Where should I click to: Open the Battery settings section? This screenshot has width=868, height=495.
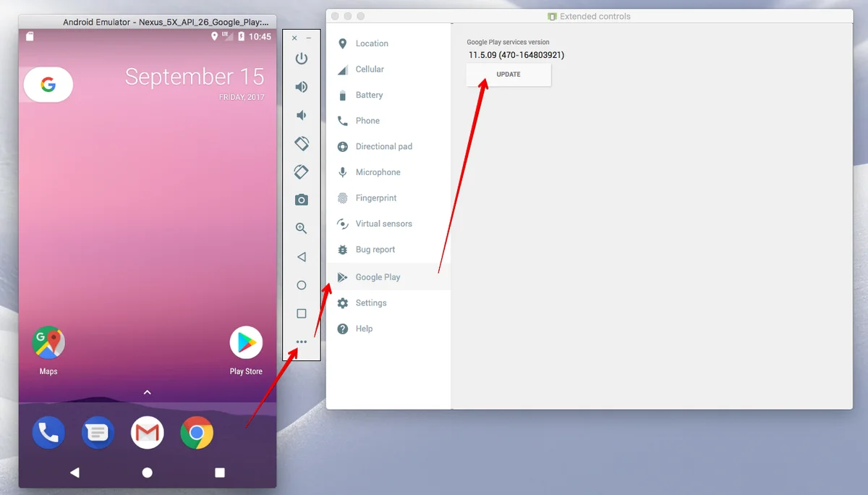coord(388,95)
